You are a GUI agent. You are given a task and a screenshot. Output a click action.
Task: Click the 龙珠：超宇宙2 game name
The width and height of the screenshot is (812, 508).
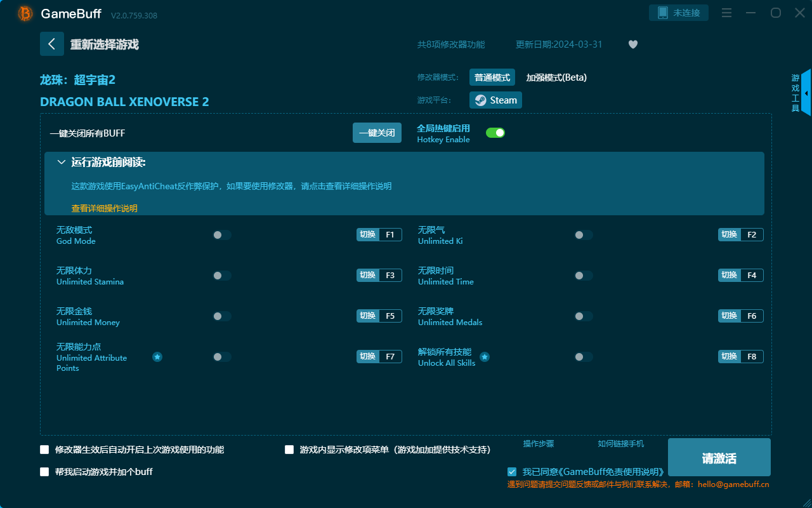tap(78, 80)
